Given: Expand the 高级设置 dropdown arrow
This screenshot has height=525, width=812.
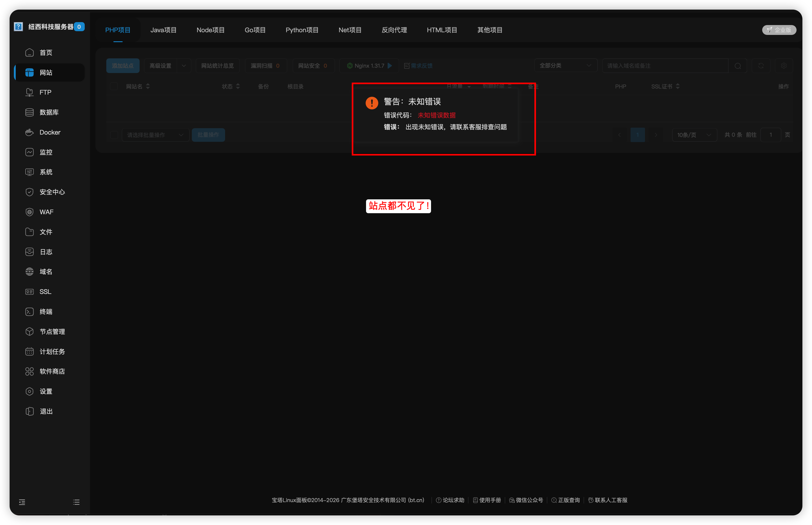Looking at the screenshot, I should pyautogui.click(x=184, y=66).
